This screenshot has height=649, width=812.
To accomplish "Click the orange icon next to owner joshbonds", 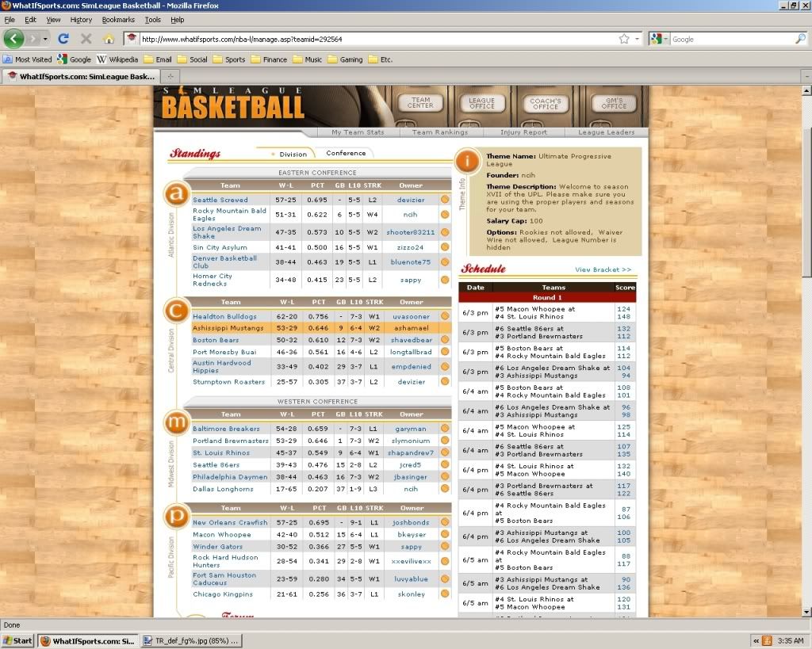I will click(x=445, y=523).
